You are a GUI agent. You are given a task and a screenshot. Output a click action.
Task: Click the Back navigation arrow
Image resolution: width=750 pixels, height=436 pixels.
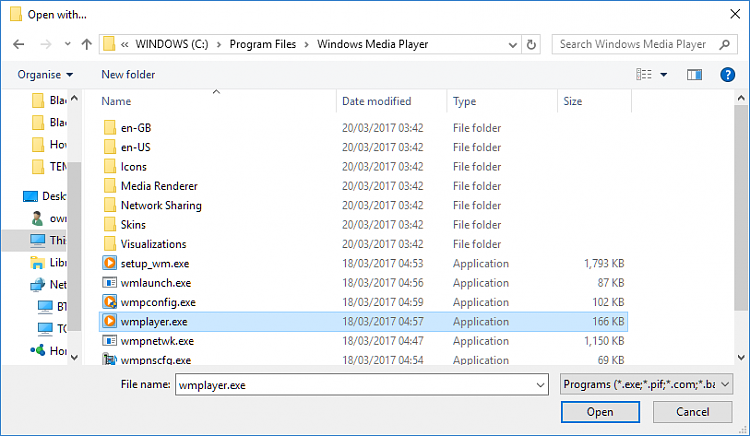point(19,44)
